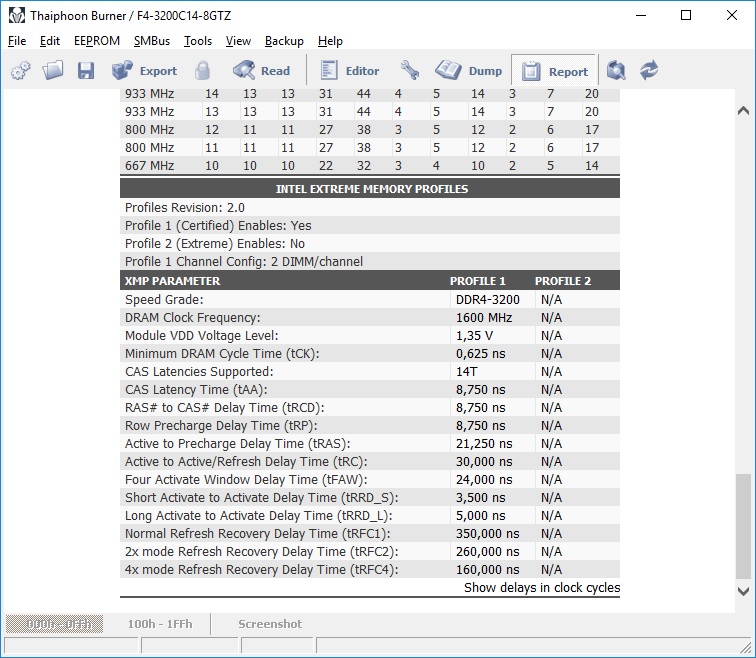Screen dimensions: 756x658
Task: Click the 'INTEL EXTREME MEMORY PROFILES' header
Action: click(x=371, y=189)
